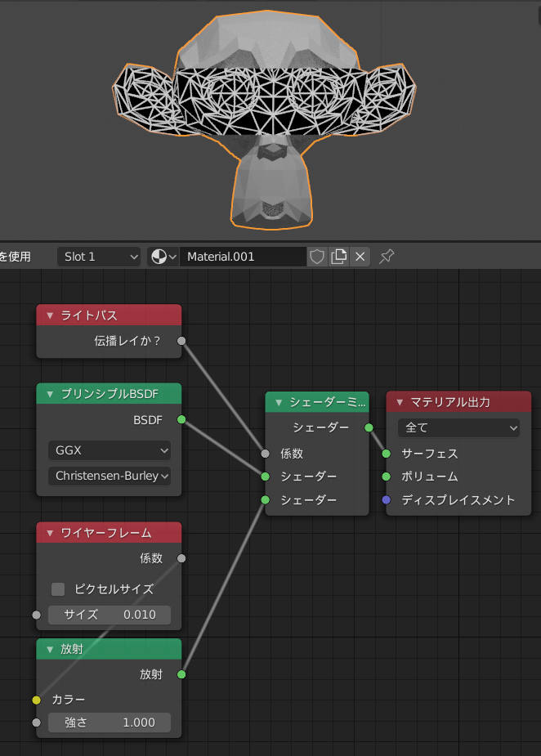541x756 pixels.
Task: Open the 全て target dropdown
Action: pyautogui.click(x=458, y=427)
